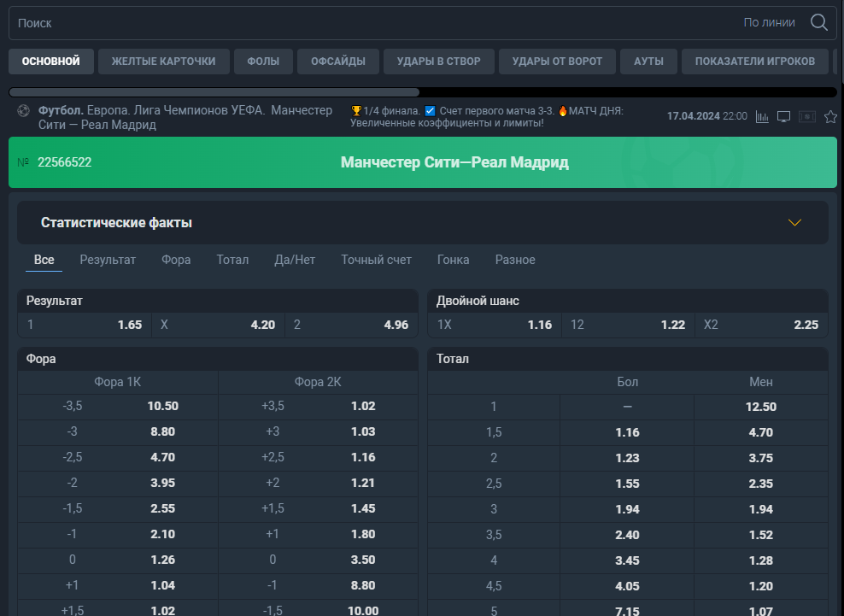Switch to ЖЕЛТЫЕ КАРТОЧКИ tab

[x=164, y=62]
